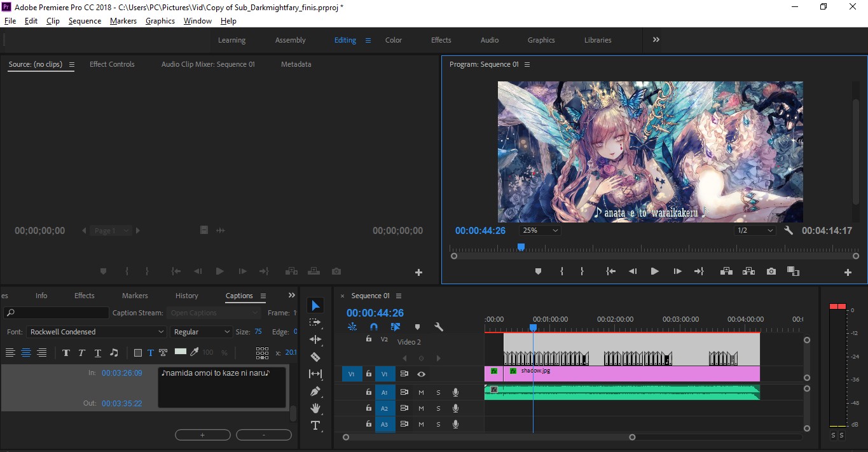
Task: Play the Program monitor sequence
Action: point(654,271)
